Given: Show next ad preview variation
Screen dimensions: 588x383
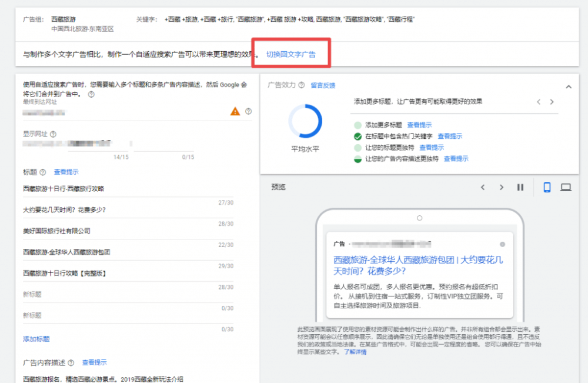Looking at the screenshot, I should [502, 187].
